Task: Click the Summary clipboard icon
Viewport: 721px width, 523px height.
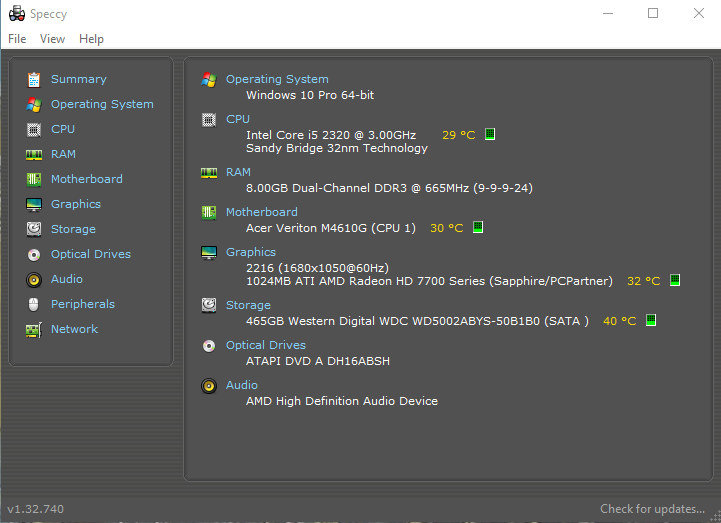Action: [x=34, y=79]
